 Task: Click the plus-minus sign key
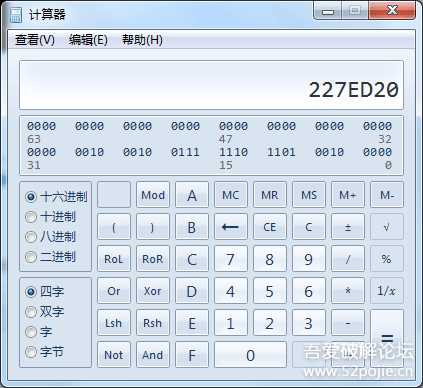[348, 227]
